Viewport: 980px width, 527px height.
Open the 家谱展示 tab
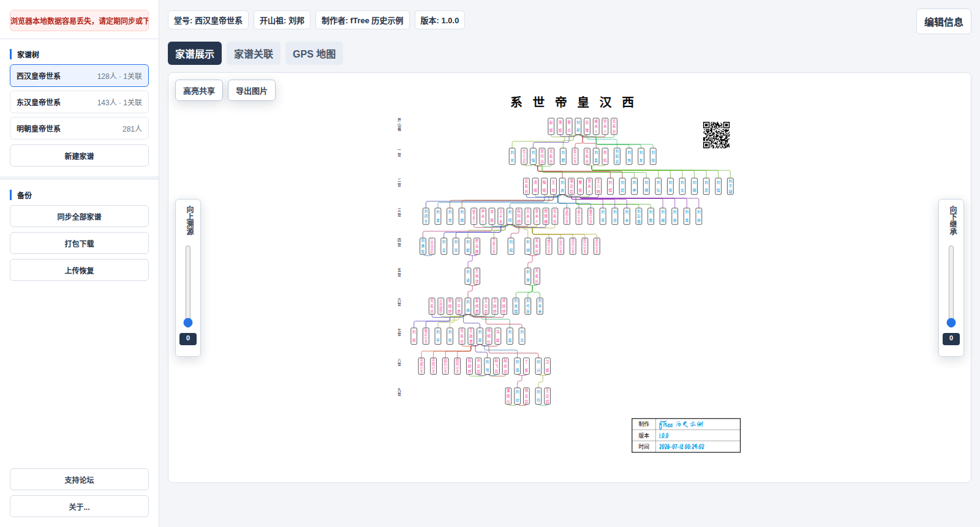pyautogui.click(x=195, y=54)
